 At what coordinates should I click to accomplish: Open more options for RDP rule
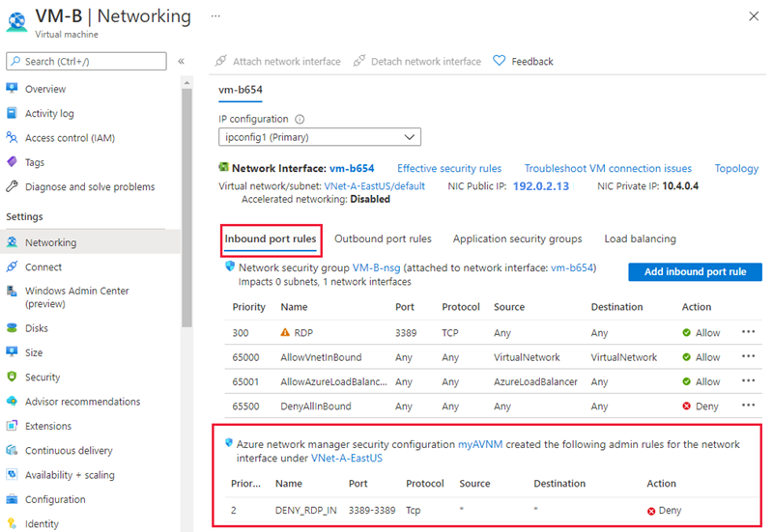[748, 332]
